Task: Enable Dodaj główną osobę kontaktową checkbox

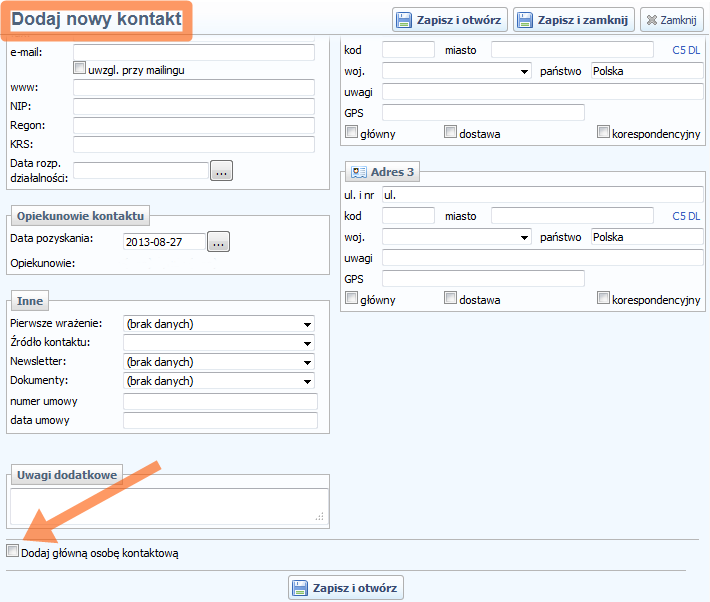Action: pos(12,551)
